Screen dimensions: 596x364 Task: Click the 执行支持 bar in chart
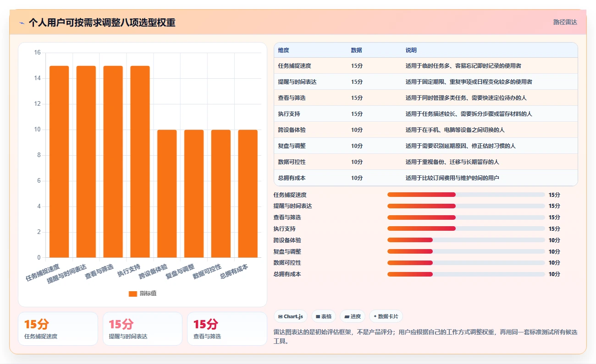click(x=140, y=162)
